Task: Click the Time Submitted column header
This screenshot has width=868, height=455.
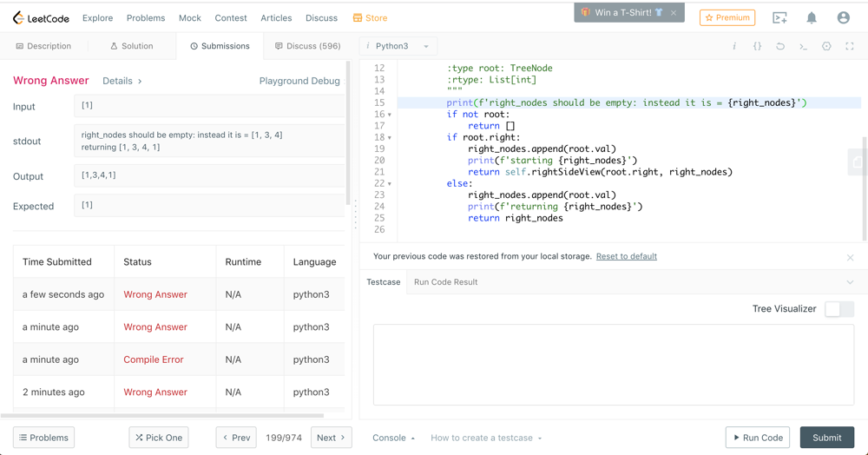Action: coord(57,262)
